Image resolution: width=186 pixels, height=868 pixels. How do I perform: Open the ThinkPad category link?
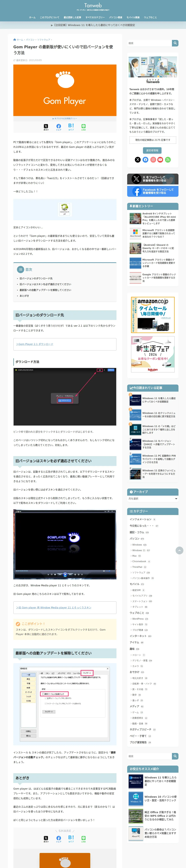coord(137,567)
